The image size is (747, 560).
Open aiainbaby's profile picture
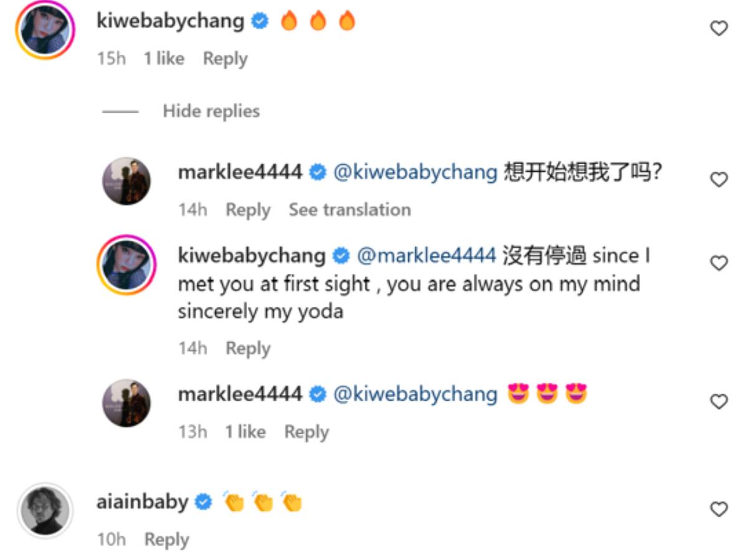pos(45,510)
